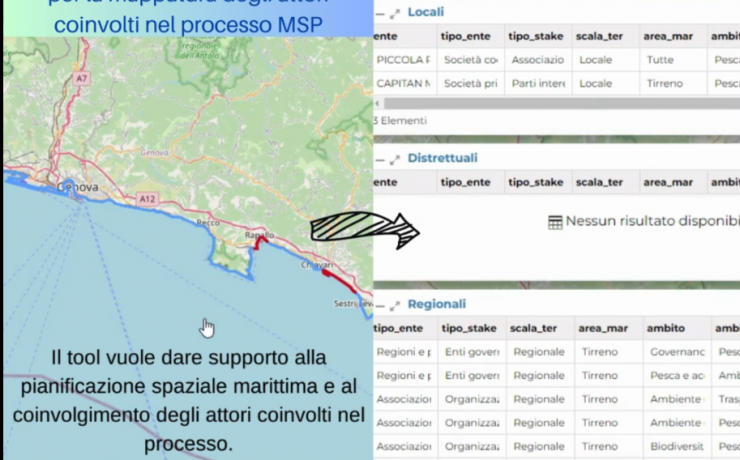Open the Distrettuali section title

(442, 158)
